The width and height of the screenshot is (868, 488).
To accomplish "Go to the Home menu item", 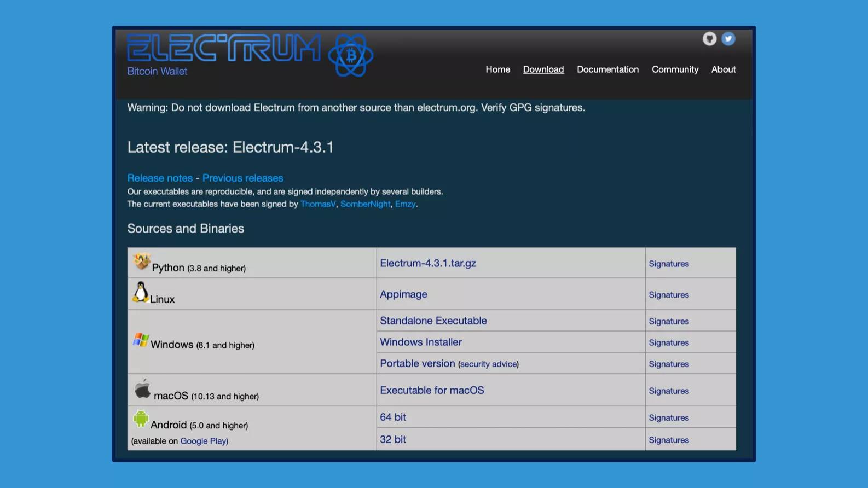I will 497,69.
